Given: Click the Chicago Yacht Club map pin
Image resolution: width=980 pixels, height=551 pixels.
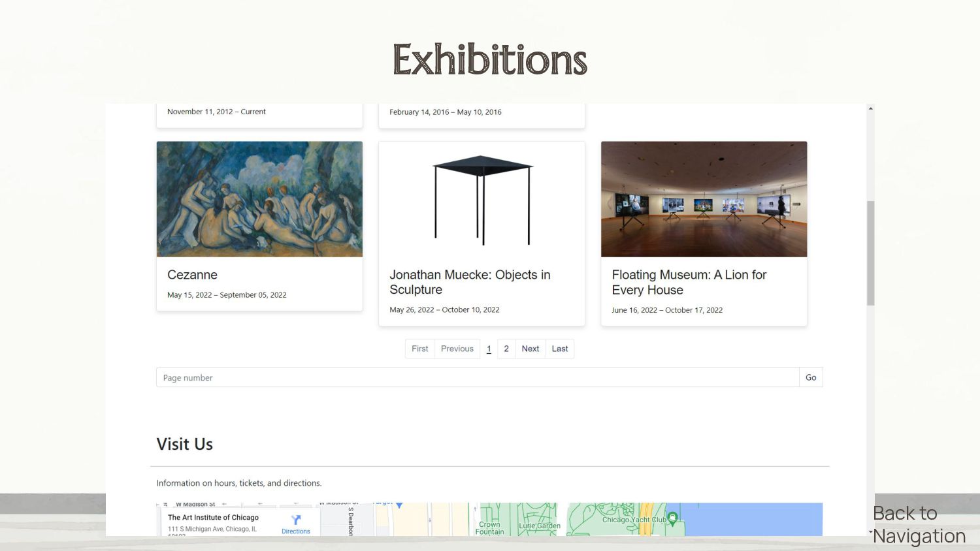Looking at the screenshot, I should (x=673, y=518).
